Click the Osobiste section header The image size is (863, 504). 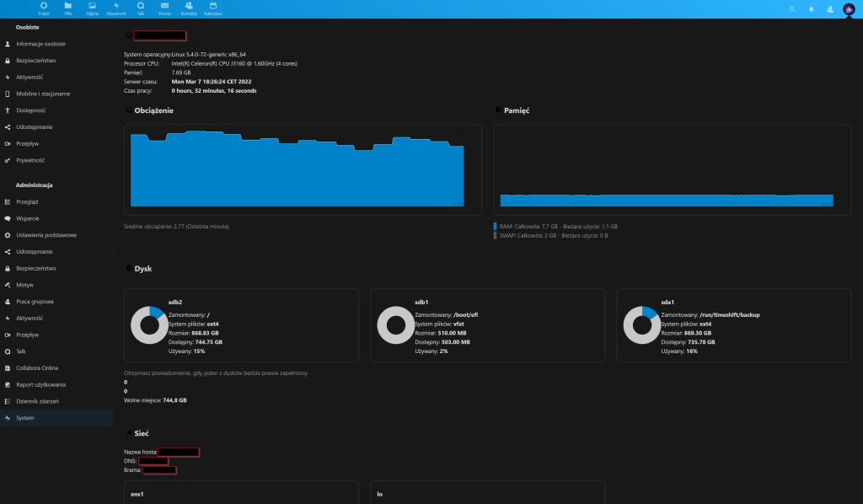28,27
